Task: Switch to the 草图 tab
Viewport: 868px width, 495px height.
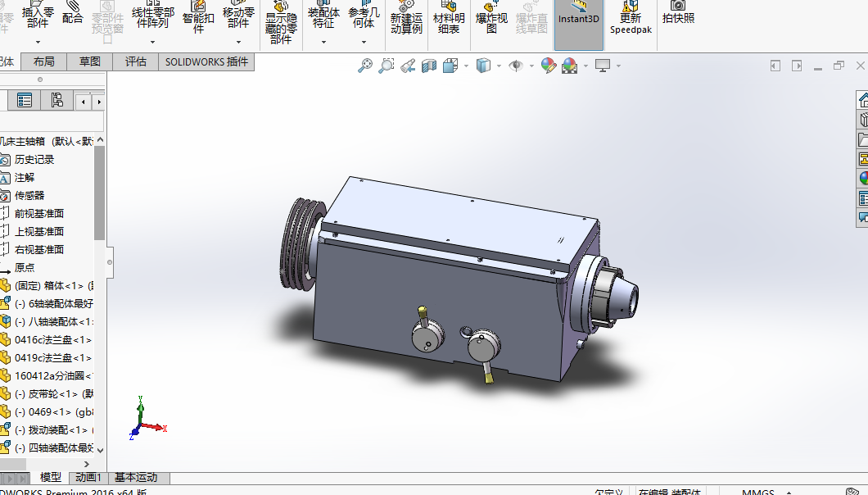Action: pos(90,61)
